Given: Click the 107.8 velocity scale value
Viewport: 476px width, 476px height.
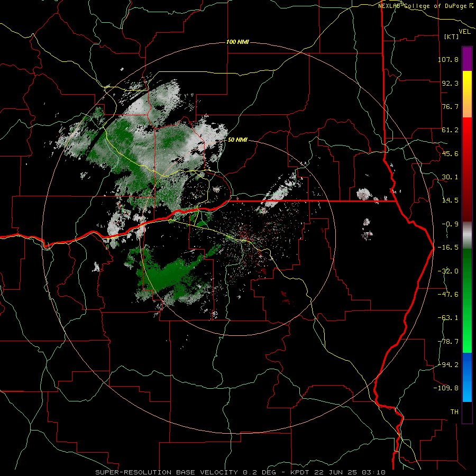Looking at the screenshot, I should [x=448, y=59].
